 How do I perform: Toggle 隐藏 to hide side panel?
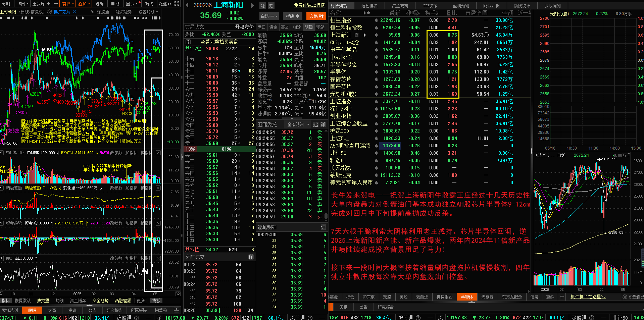(x=165, y=4)
